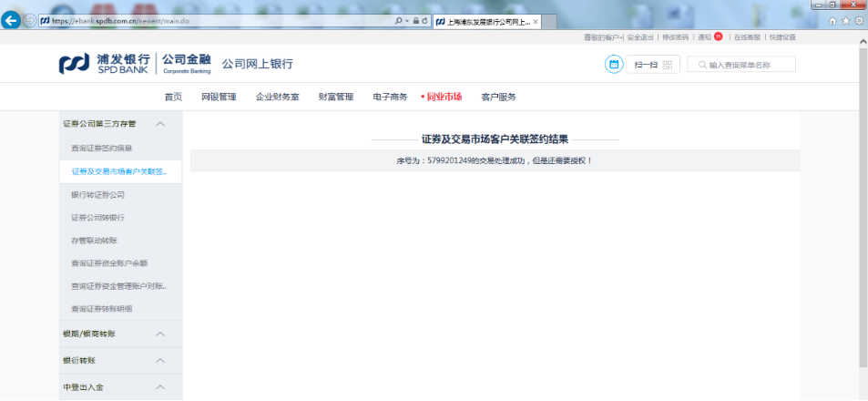This screenshot has height=401, width=868.
Task: Click the refresh icon in address bar
Action: point(425,21)
